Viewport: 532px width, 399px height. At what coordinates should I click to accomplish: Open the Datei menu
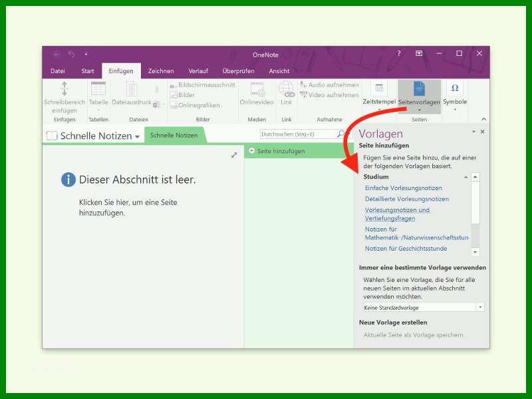58,71
